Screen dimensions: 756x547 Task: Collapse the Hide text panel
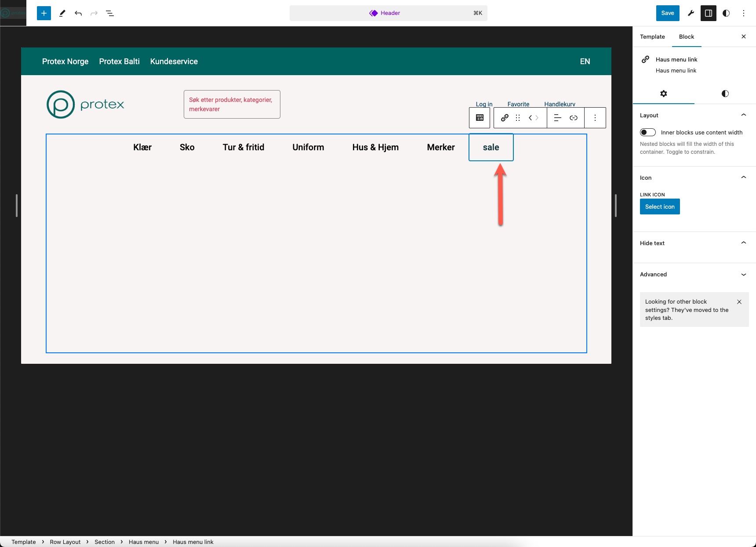694,243
